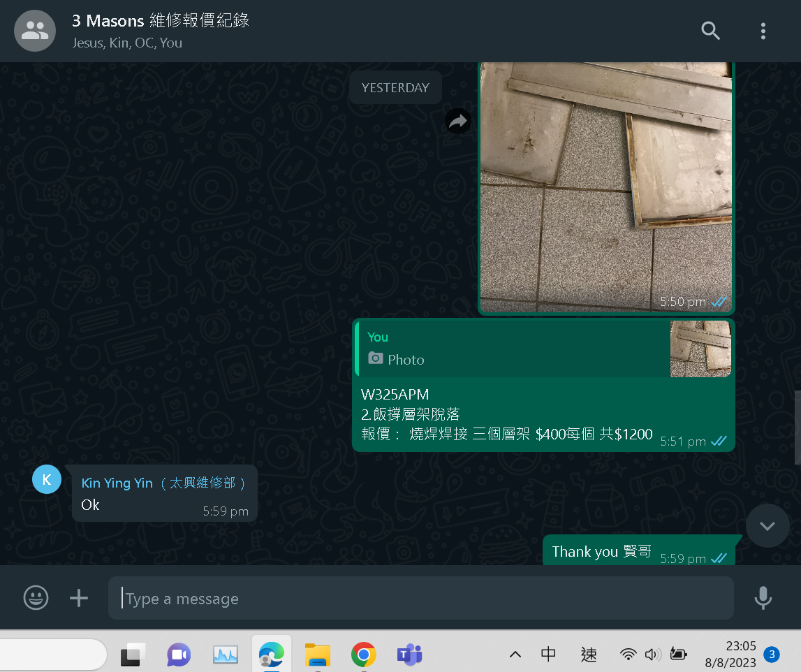Open the purple video chat app in taskbar
801x672 pixels.
[179, 654]
